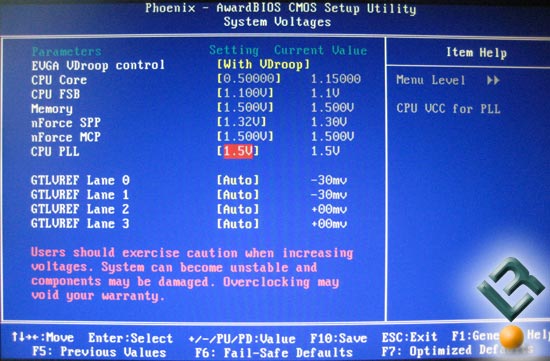Click CPU PLL current value 1.5V
The height and width of the screenshot is (361, 550).
point(325,151)
